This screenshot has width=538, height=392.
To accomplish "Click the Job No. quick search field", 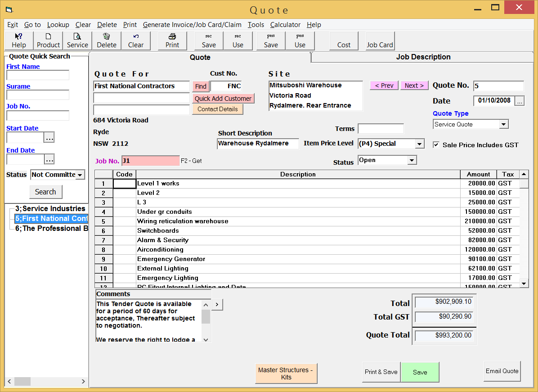I will click(x=38, y=115).
